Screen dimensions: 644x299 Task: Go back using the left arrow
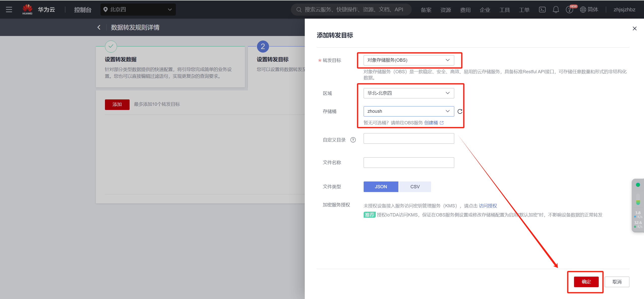(x=99, y=27)
